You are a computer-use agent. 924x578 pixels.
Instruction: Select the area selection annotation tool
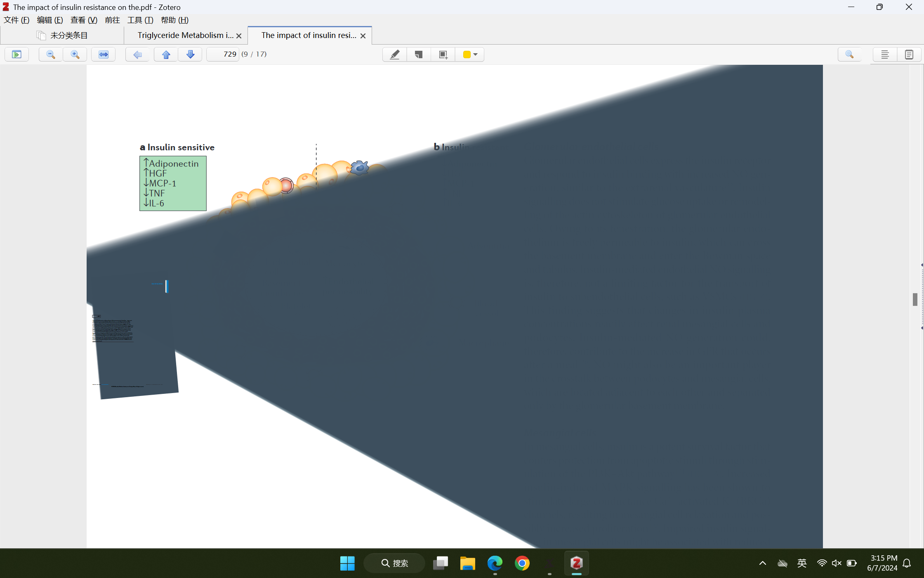[x=443, y=54]
